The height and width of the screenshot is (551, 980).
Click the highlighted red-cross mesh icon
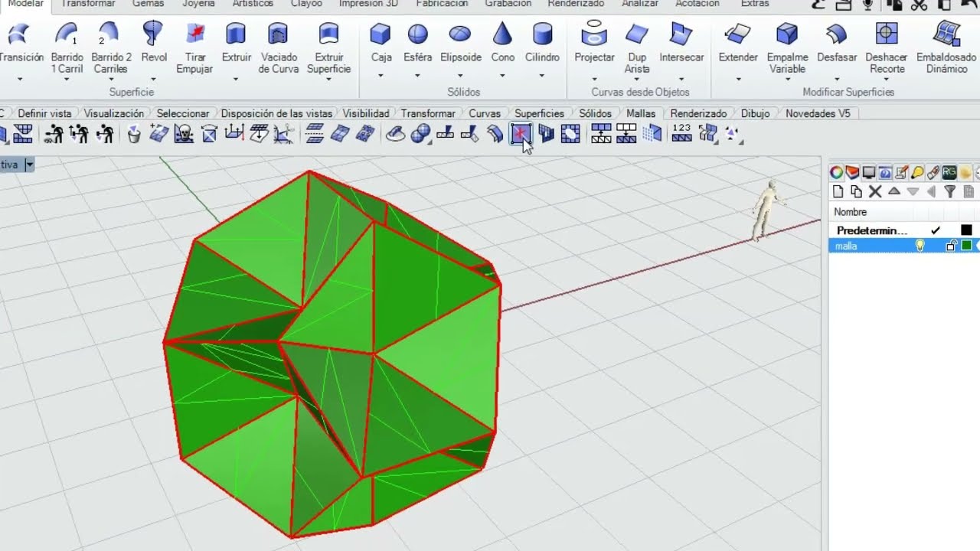click(521, 135)
